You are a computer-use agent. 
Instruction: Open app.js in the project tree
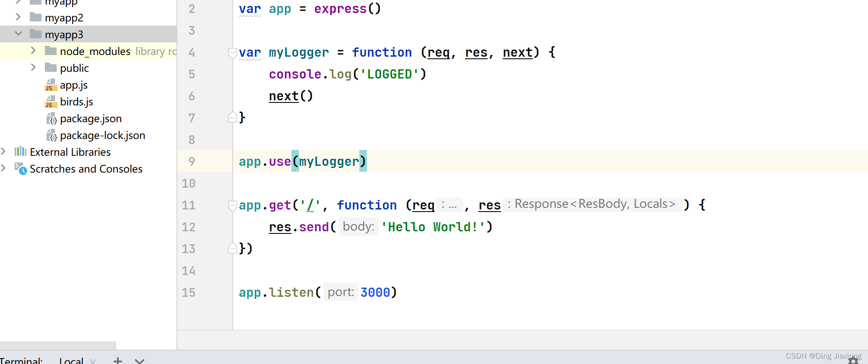tap(74, 85)
